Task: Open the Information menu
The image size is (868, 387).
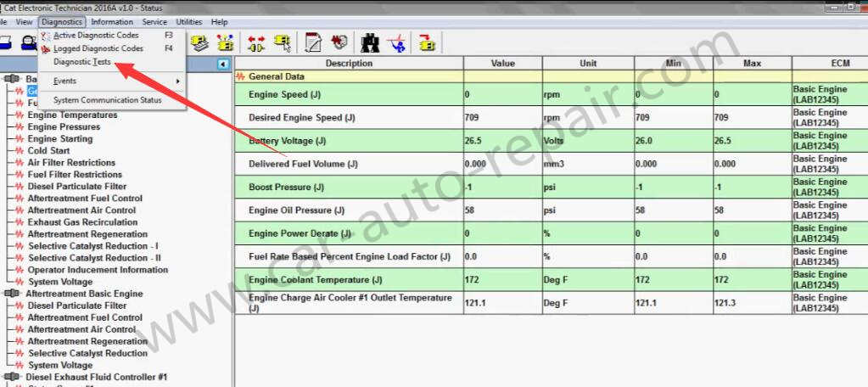Action: [x=112, y=22]
